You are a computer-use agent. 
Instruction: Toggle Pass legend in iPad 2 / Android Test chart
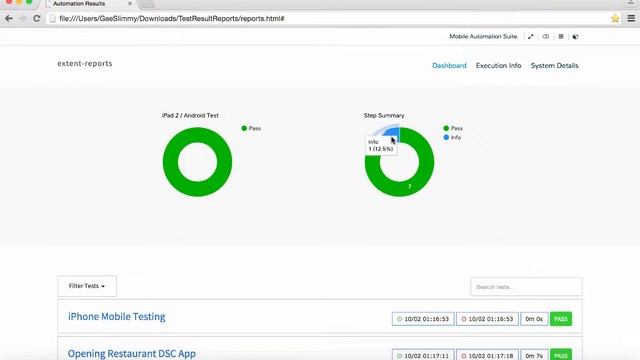point(251,128)
